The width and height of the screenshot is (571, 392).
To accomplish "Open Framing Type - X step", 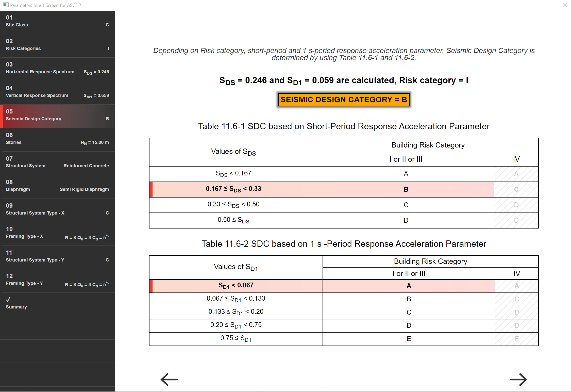I will [57, 233].
